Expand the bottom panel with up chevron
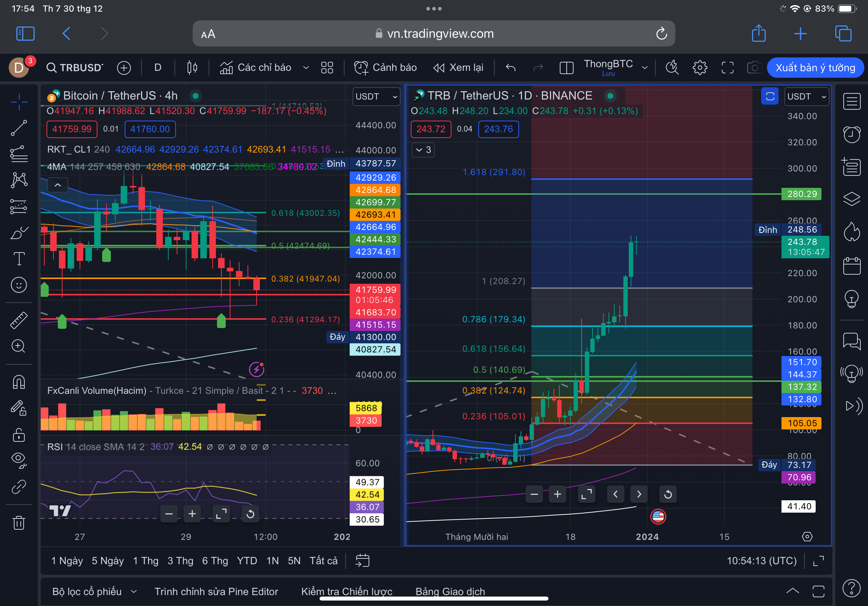The image size is (868, 606). tap(792, 591)
